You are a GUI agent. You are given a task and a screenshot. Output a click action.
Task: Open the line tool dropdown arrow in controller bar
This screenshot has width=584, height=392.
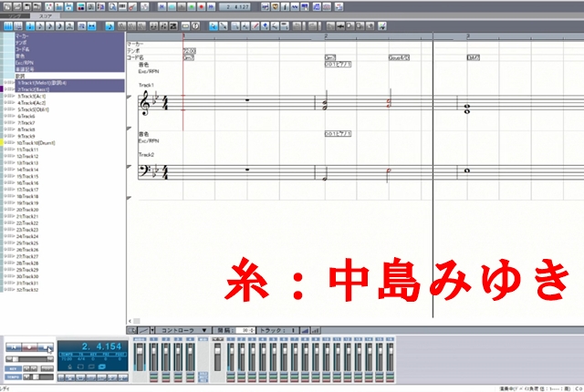click(152, 330)
